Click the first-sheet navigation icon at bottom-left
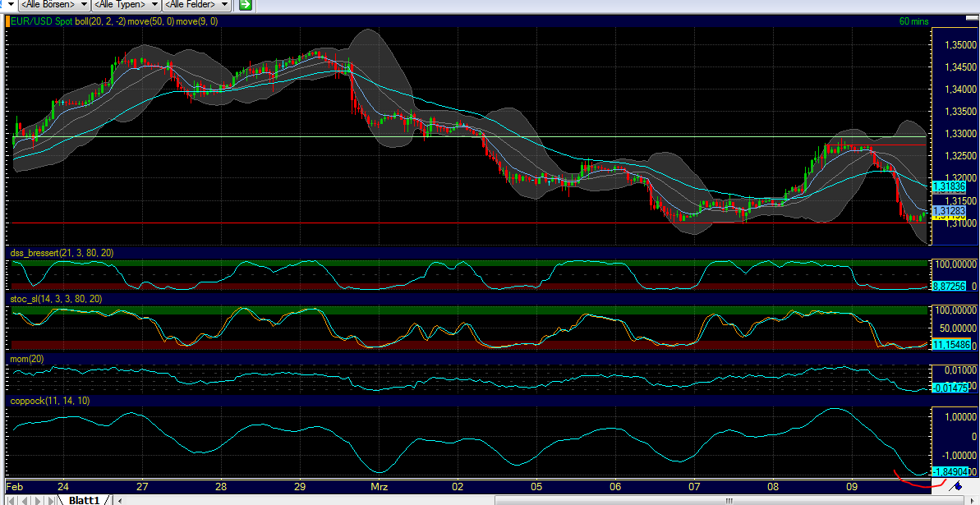This screenshot has width=980, height=505. (11, 499)
